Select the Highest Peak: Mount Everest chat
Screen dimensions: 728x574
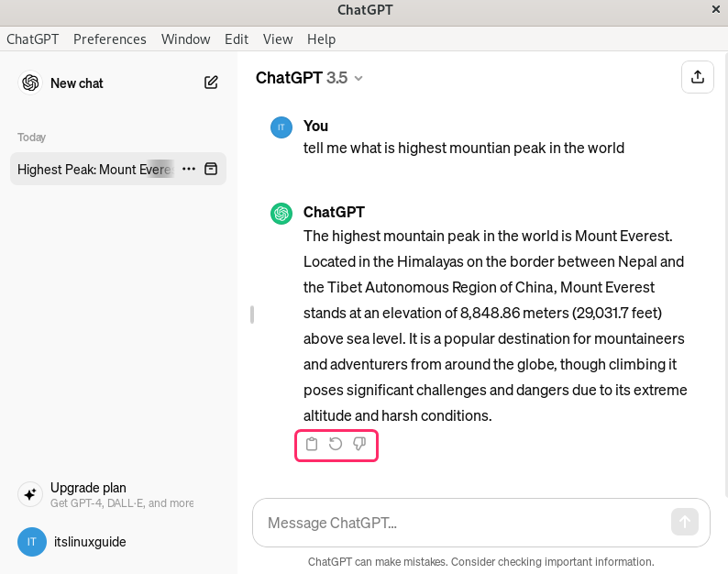[92, 169]
